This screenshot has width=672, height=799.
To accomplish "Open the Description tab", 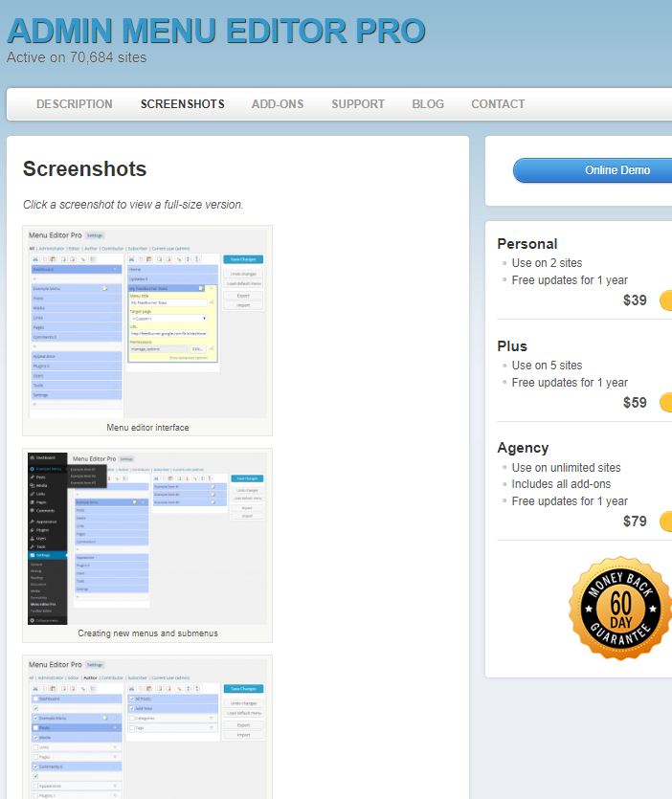I will [x=74, y=104].
